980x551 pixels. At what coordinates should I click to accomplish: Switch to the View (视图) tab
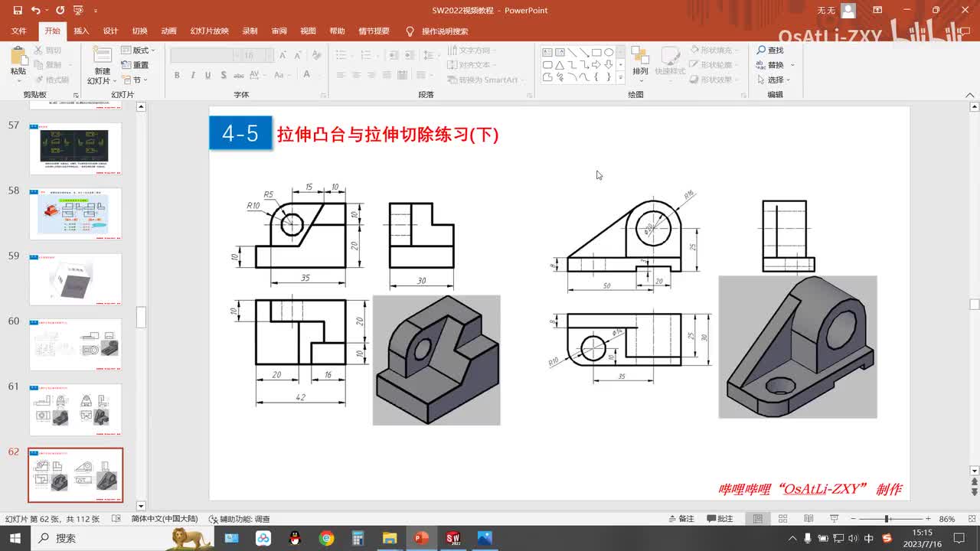(308, 31)
